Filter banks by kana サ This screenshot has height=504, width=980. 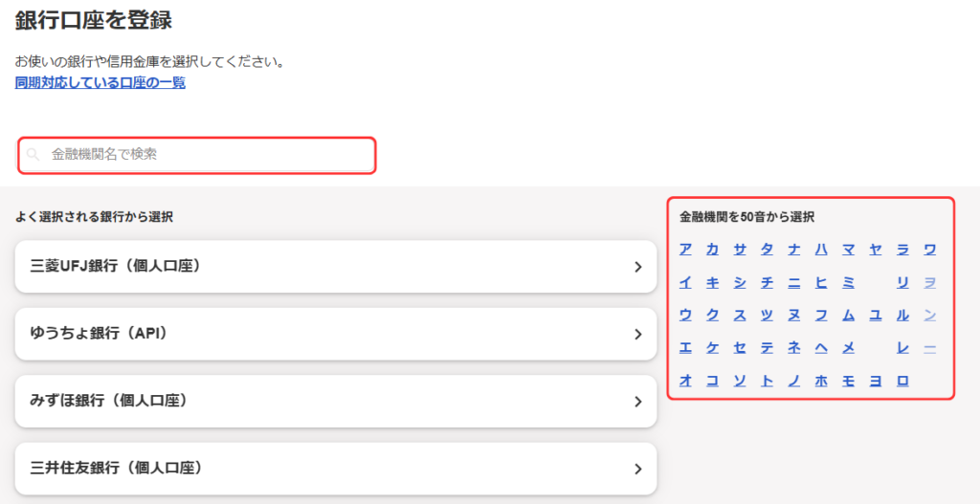click(740, 250)
